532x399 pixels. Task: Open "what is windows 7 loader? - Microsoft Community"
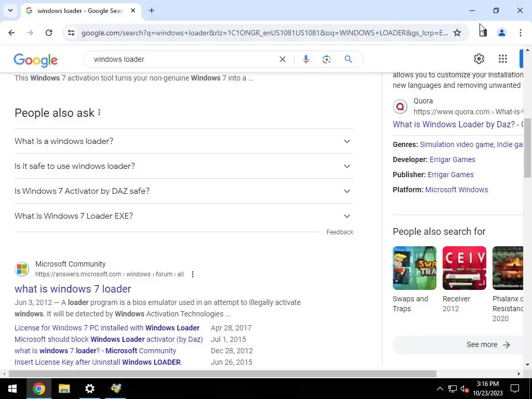pos(96,351)
